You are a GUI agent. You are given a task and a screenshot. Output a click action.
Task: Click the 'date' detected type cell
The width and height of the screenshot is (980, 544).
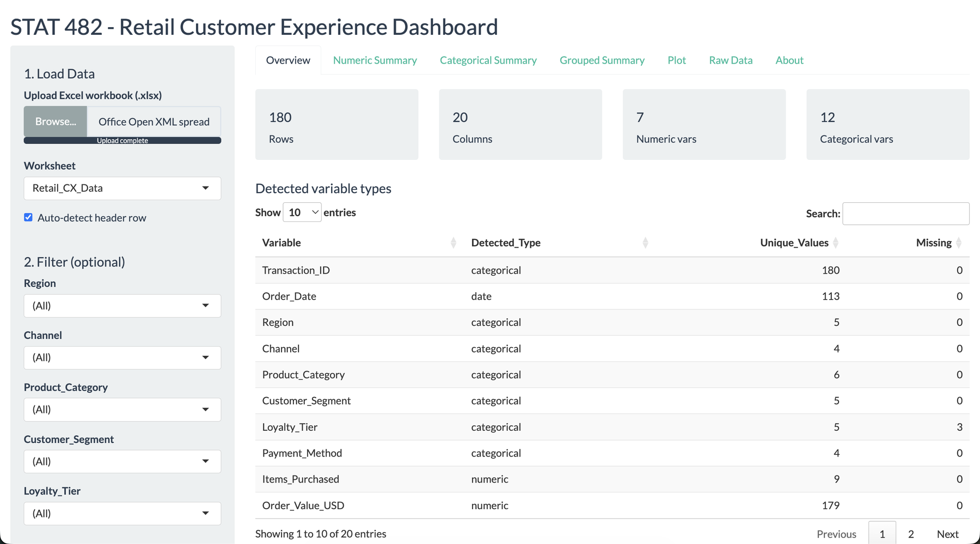560,296
